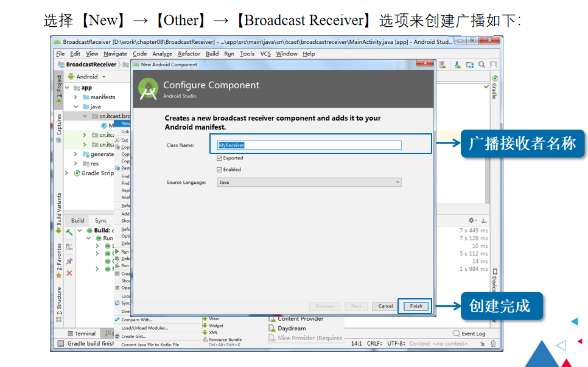This screenshot has height=367, width=588.
Task: Open the 2: Favorites side tab
Action: coord(59,260)
